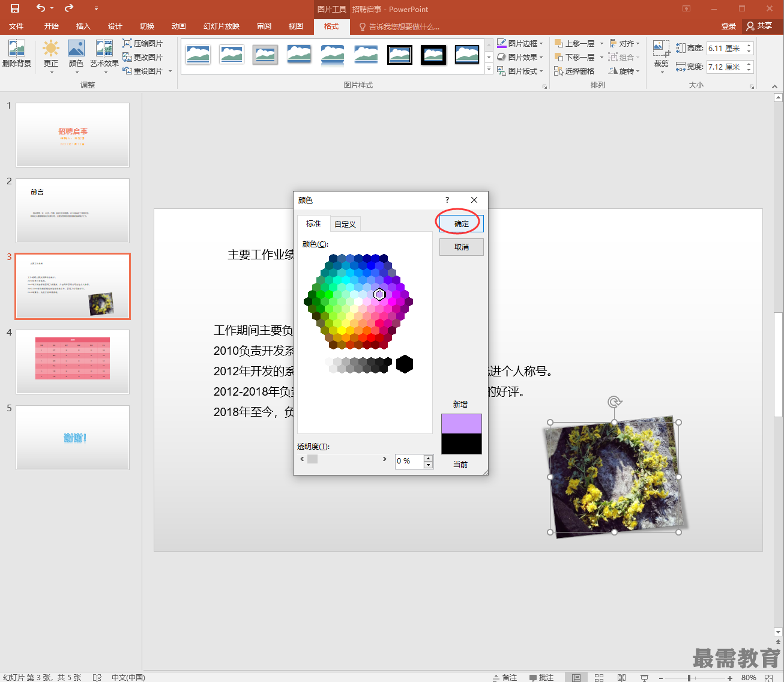
Task: Click the language indicator 中文(中国)
Action: pos(128,677)
